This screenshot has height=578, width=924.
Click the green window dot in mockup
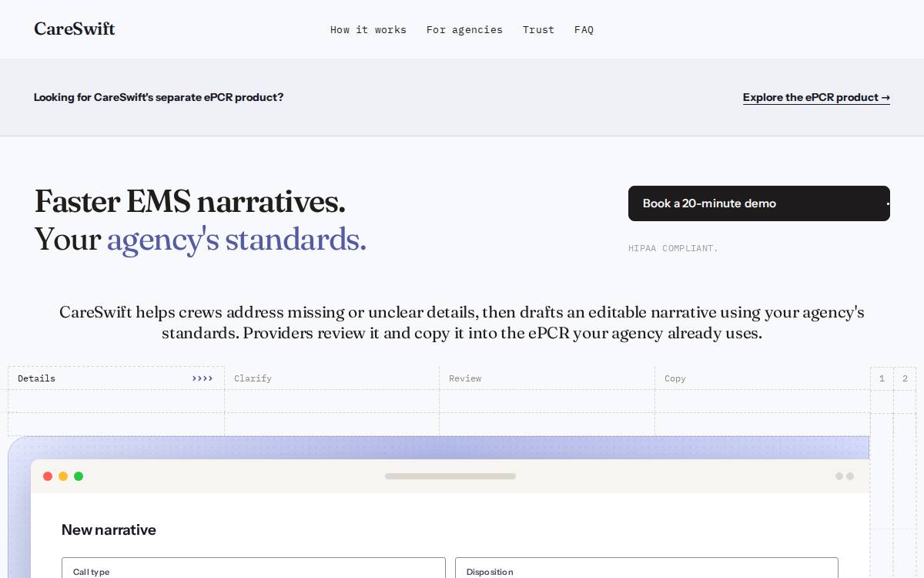click(x=79, y=476)
